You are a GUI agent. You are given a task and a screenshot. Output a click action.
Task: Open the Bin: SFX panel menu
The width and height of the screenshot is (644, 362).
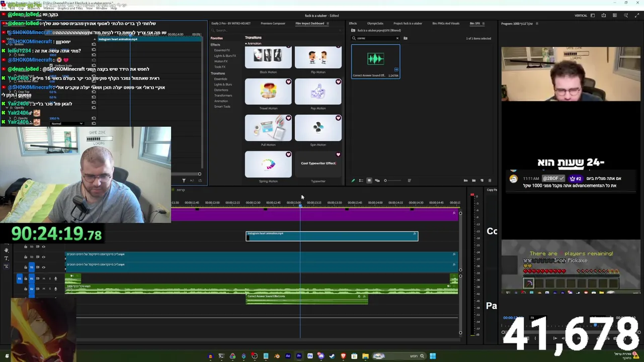(485, 23)
